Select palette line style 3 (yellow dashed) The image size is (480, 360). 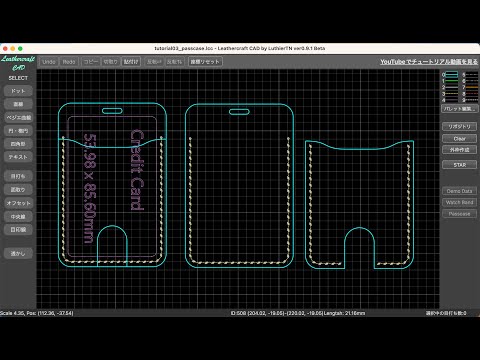click(x=451, y=94)
